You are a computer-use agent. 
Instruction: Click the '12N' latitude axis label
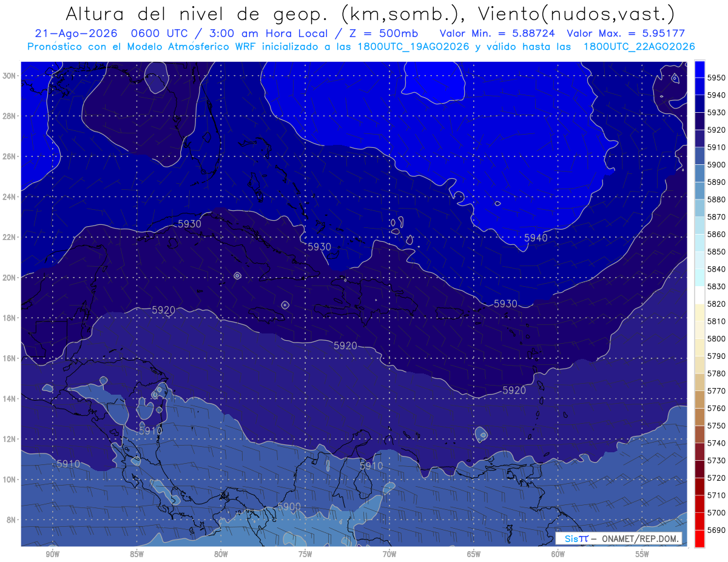(x=8, y=439)
